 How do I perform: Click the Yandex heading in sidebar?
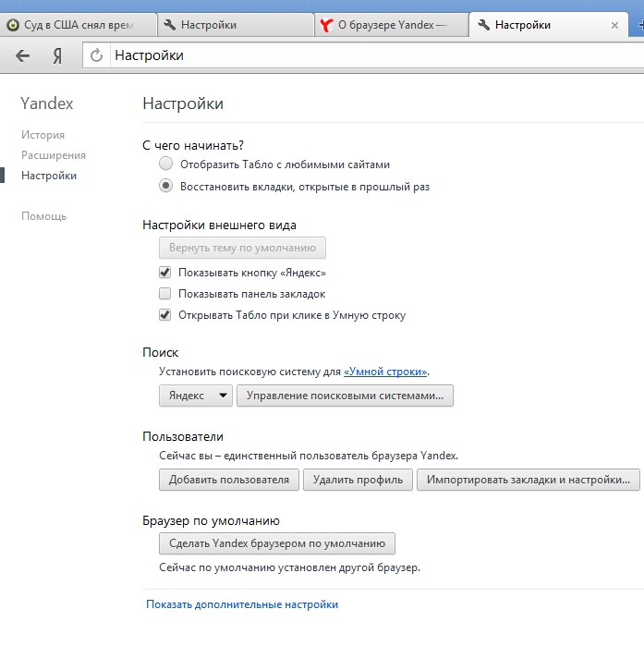[47, 104]
